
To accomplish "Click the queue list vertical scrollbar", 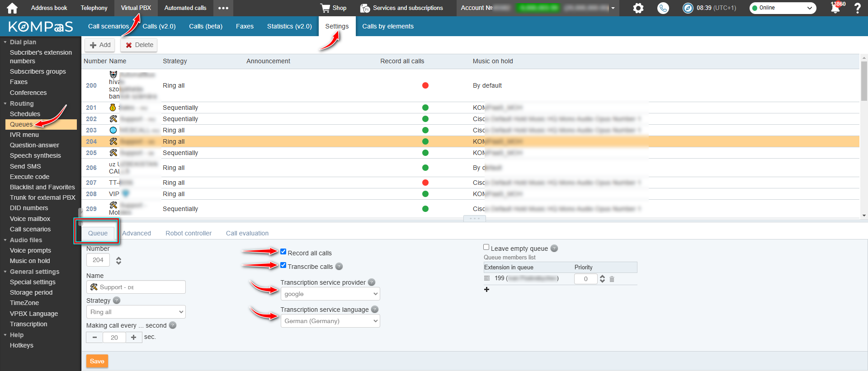I will 864,81.
